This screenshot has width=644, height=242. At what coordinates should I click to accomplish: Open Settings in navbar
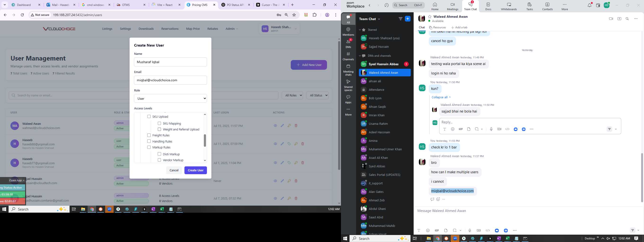[125, 29]
